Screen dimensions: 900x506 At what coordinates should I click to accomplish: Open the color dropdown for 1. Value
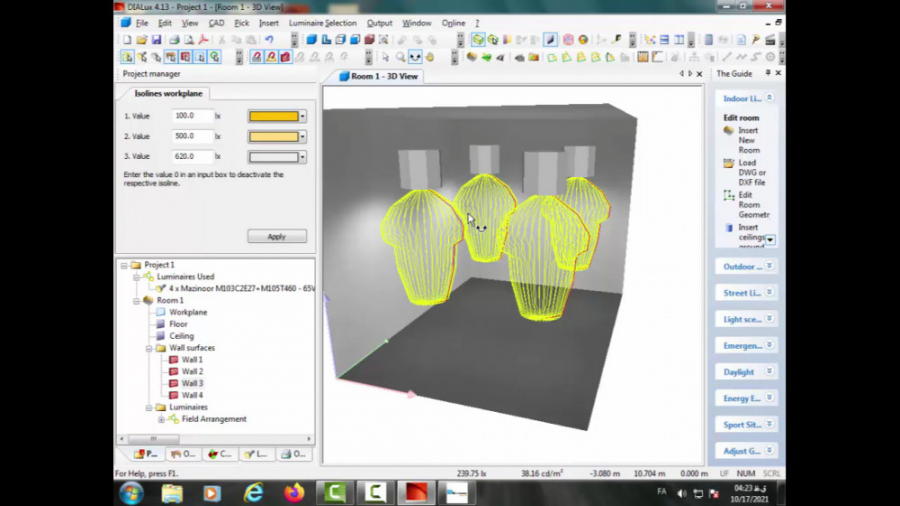[303, 116]
